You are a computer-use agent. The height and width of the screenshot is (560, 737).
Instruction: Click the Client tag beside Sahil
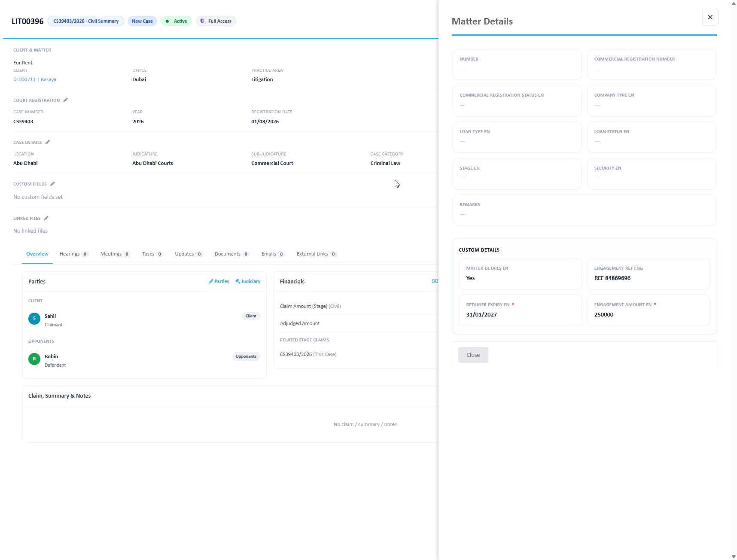251,316
